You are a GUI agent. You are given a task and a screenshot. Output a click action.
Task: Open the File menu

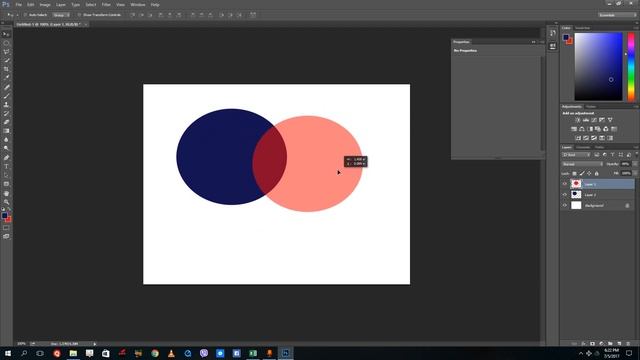[19, 4]
